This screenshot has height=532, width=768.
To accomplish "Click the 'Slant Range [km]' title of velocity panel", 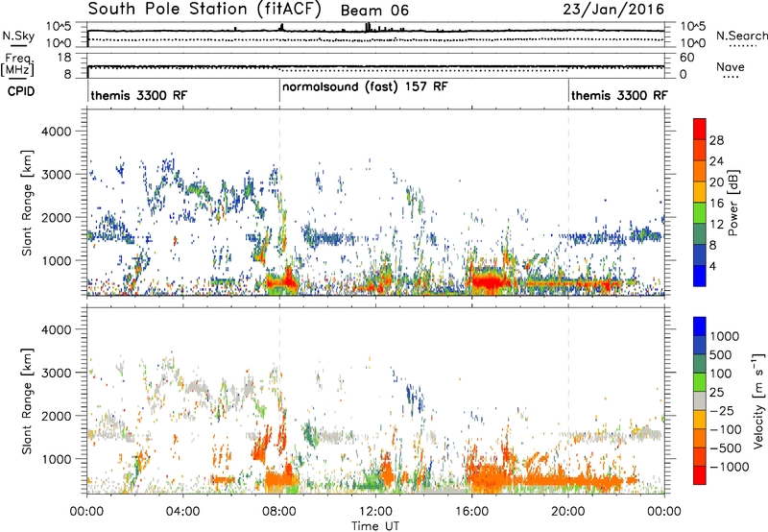I will pos(27,400).
